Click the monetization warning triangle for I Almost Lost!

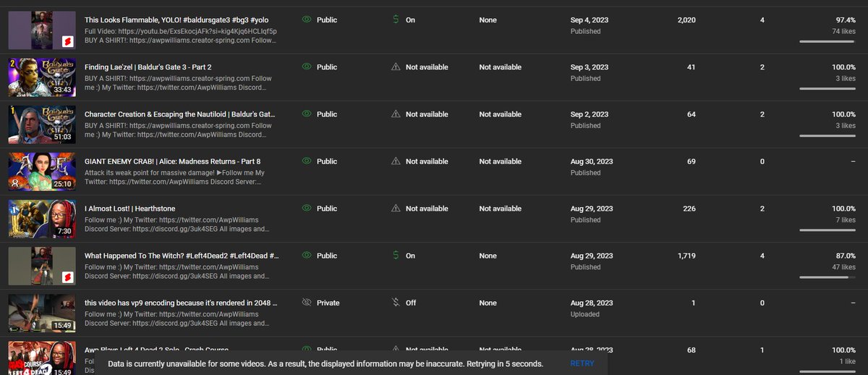click(396, 208)
